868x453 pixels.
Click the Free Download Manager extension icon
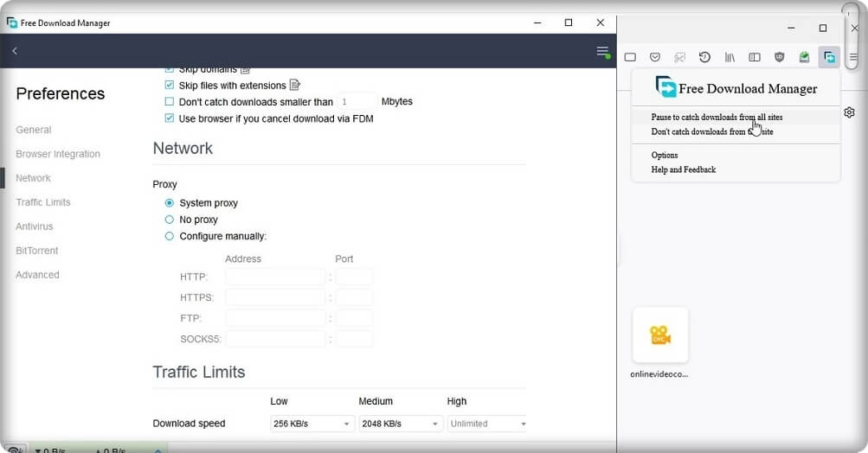pos(829,57)
